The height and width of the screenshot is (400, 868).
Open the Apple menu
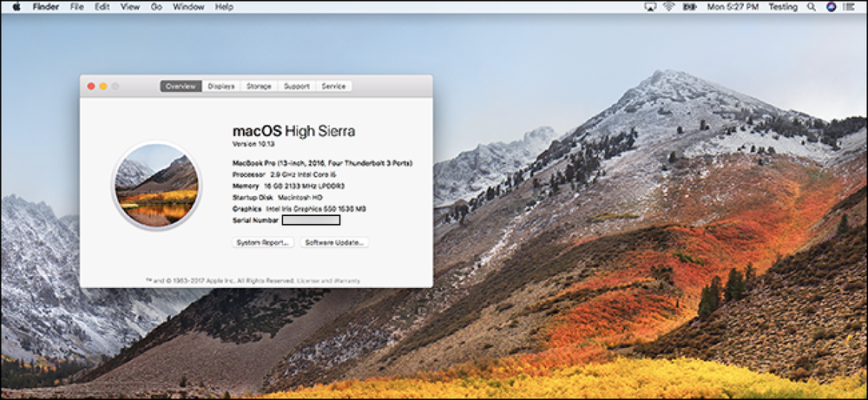coord(16,7)
